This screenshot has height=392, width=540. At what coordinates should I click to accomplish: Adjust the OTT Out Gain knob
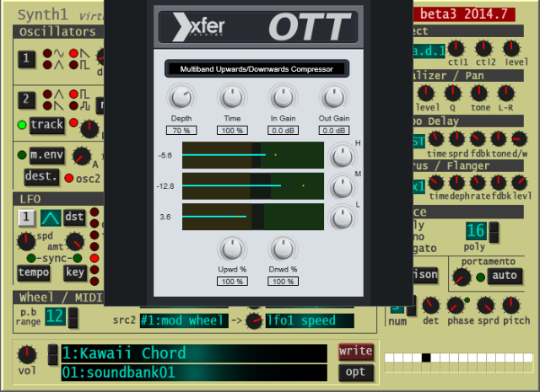(x=334, y=98)
